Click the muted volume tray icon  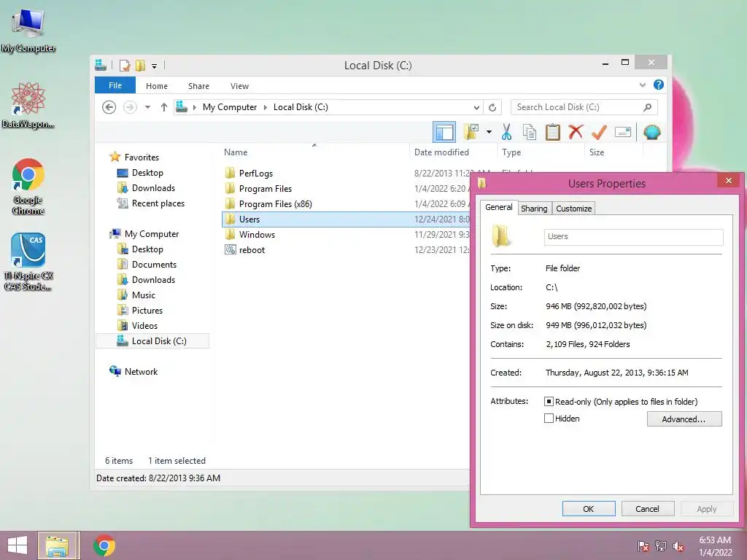[678, 546]
